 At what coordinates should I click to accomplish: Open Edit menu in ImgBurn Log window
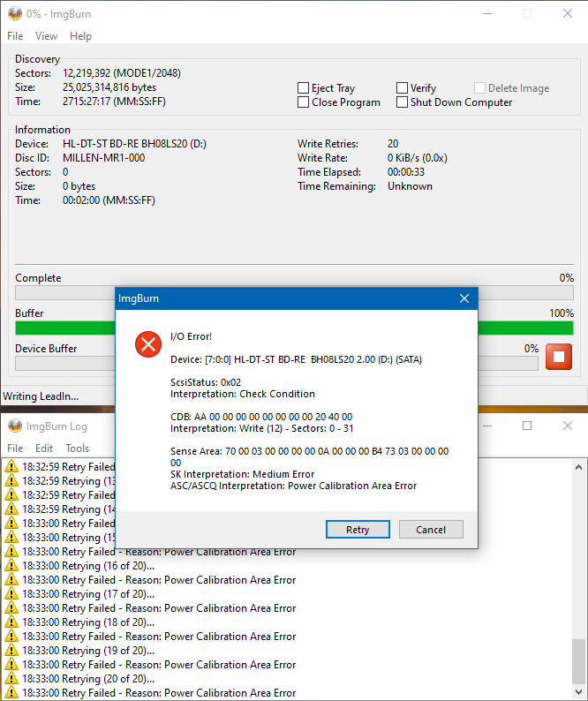[44, 448]
